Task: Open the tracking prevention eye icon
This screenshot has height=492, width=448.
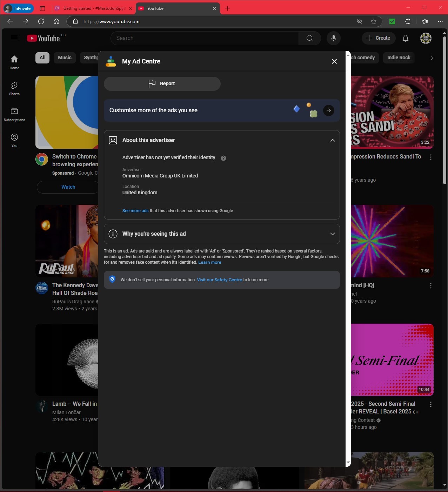Action: pyautogui.click(x=360, y=21)
